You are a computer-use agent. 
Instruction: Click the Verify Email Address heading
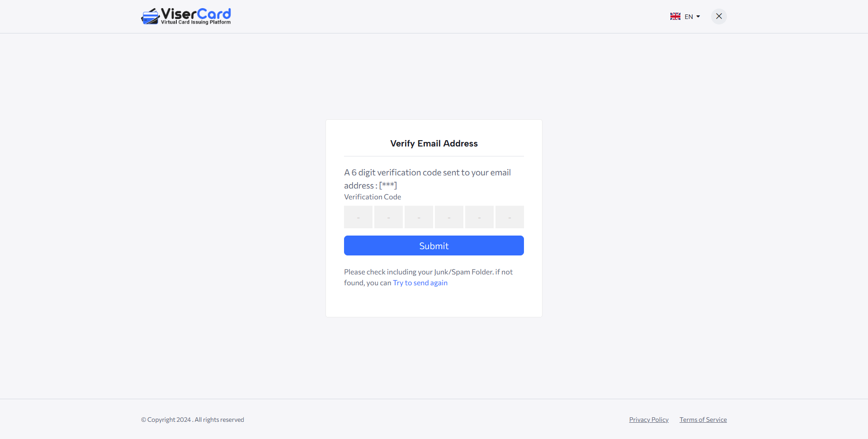[434, 143]
